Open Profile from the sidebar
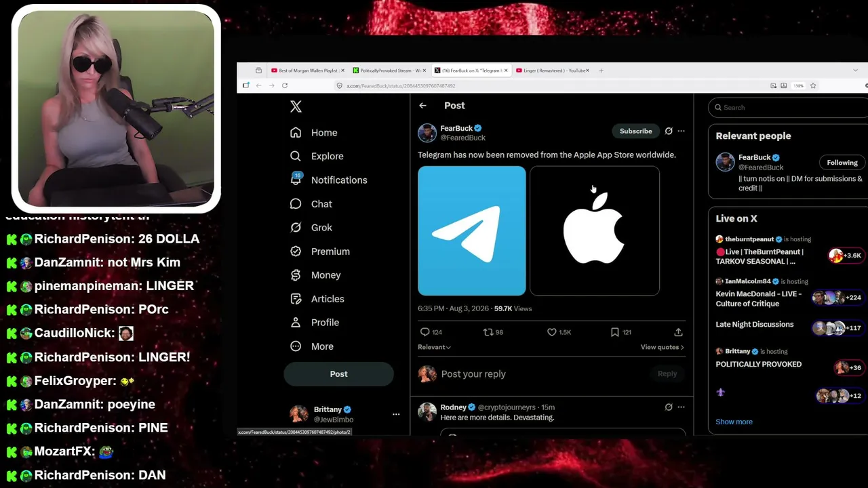Screen dimensions: 868x488 315,323
